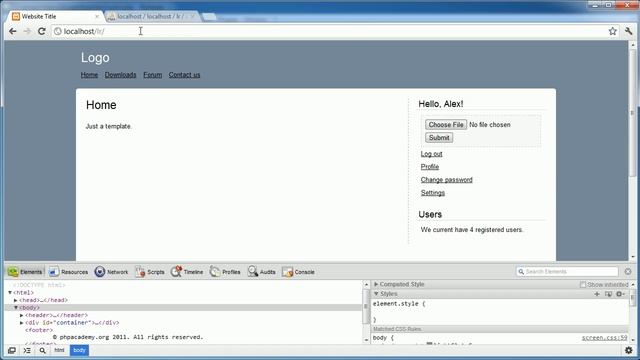Image resolution: width=640 pixels, height=360 pixels.
Task: Open Styles gear options menu
Action: click(620, 294)
